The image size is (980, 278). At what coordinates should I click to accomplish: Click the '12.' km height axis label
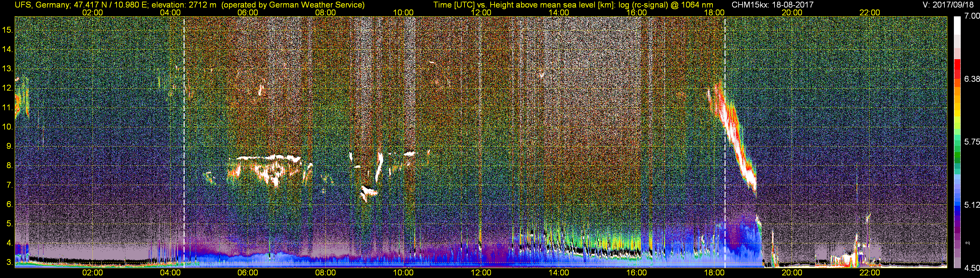point(8,88)
